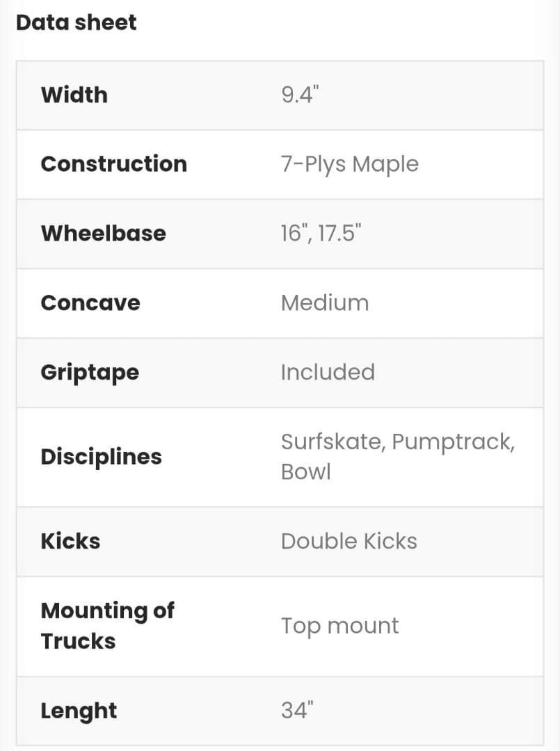
Task: Select the Construction label
Action: pos(114,164)
